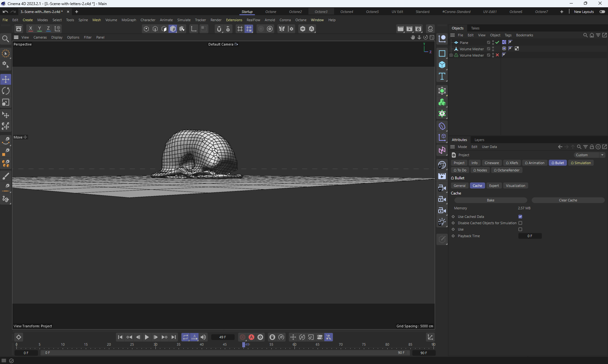Go to the end of animation

pyautogui.click(x=174, y=337)
